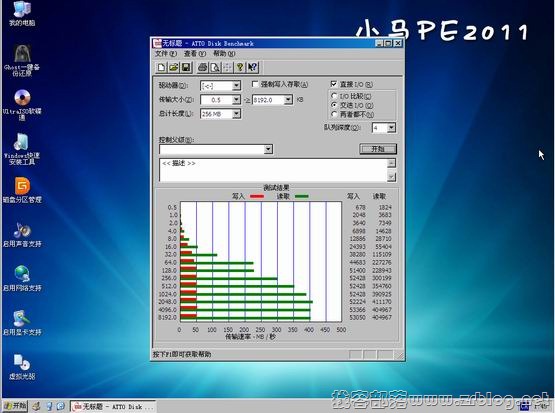Viewport: 555px width, 413px height.
Task: Print results using the printer icon
Action: point(202,67)
